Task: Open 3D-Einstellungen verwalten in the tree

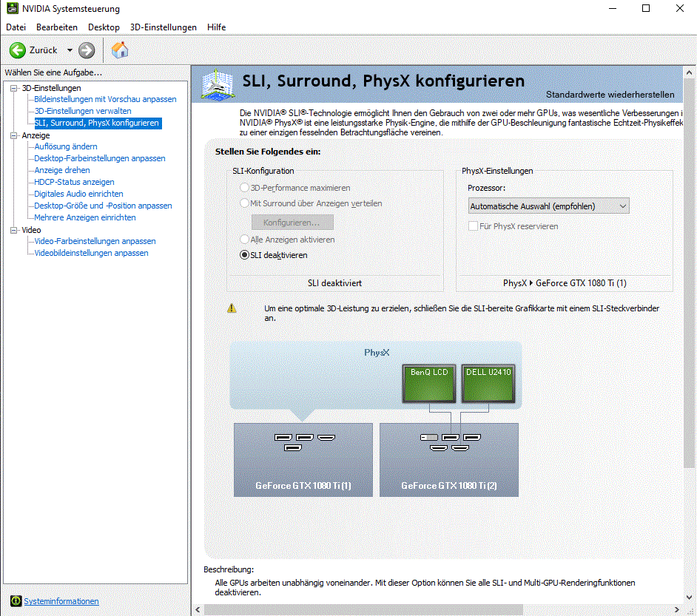Action: (x=83, y=111)
